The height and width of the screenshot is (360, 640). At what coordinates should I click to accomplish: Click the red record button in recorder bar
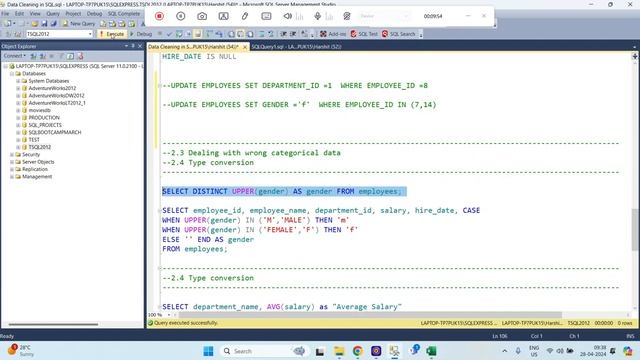159,16
